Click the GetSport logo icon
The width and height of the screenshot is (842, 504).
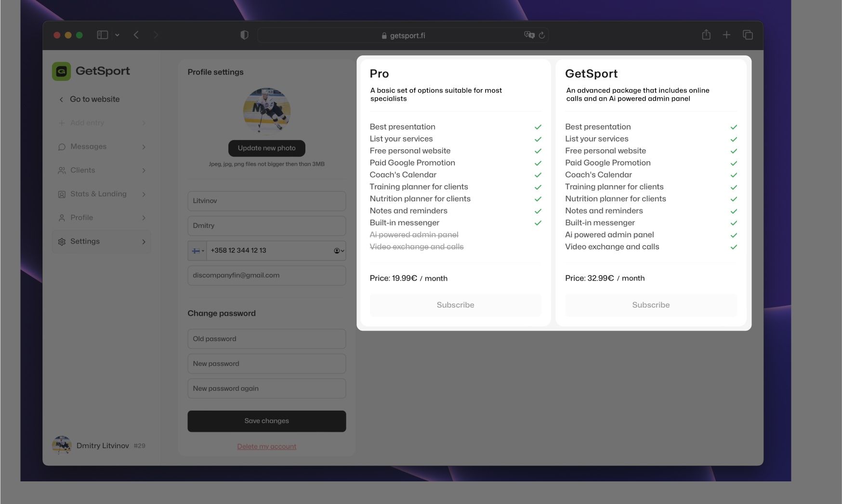click(61, 71)
